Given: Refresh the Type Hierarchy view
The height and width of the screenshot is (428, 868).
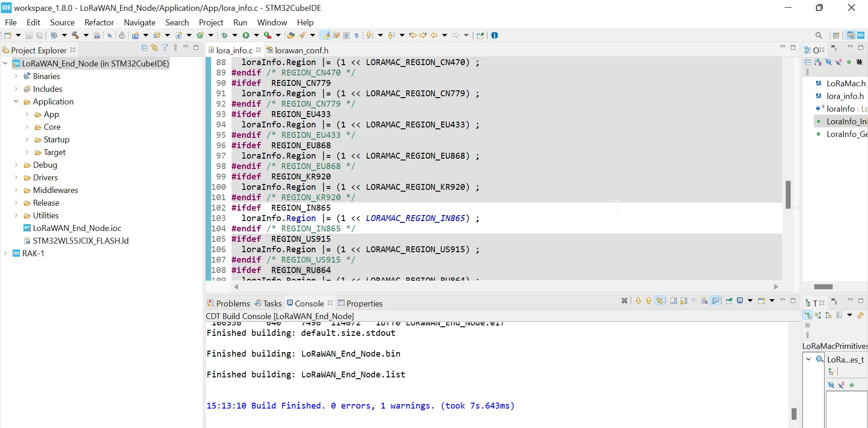Looking at the screenshot, I should point(860,315).
